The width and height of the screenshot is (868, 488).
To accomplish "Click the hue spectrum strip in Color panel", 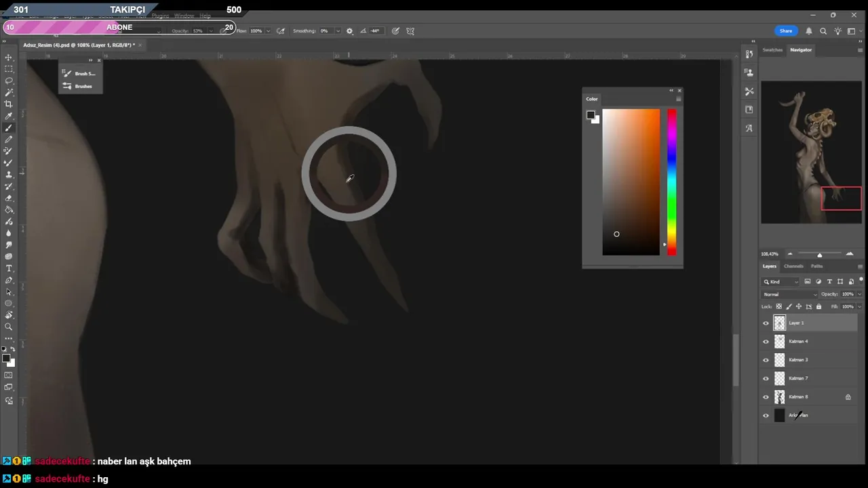I will pos(671,182).
